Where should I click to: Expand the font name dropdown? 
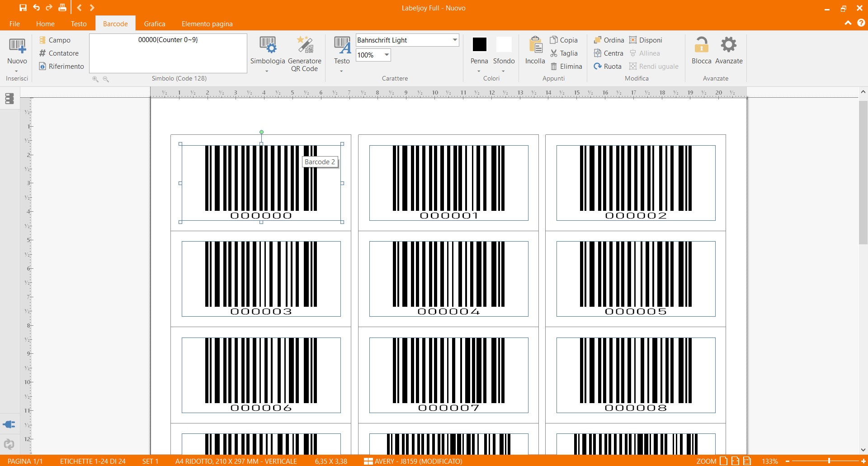click(x=454, y=40)
